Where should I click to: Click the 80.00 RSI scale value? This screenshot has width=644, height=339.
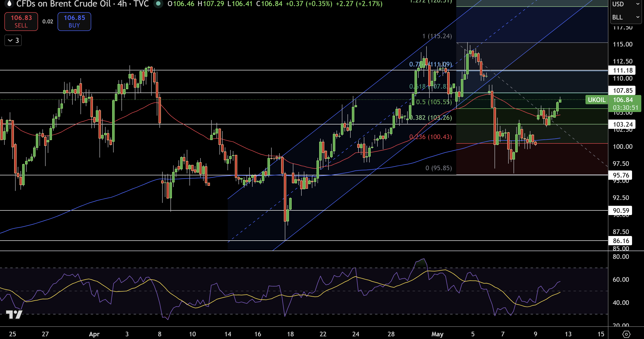tap(621, 257)
